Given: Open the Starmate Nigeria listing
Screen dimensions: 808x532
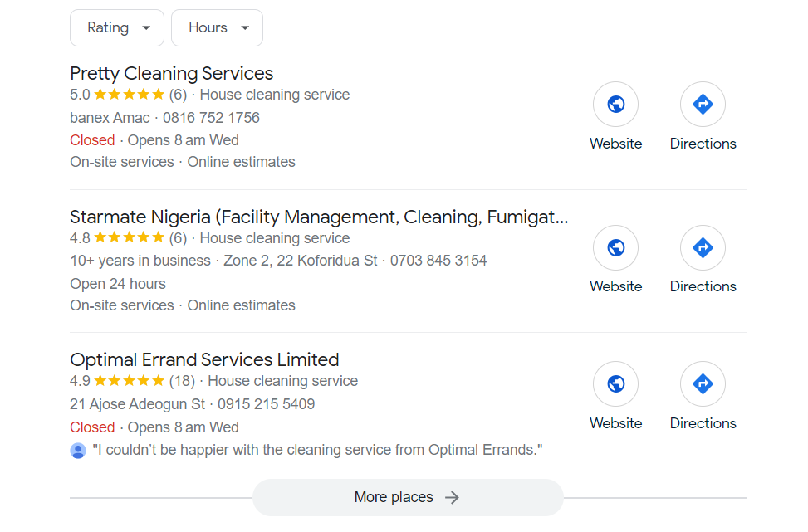Looking at the screenshot, I should 319,217.
